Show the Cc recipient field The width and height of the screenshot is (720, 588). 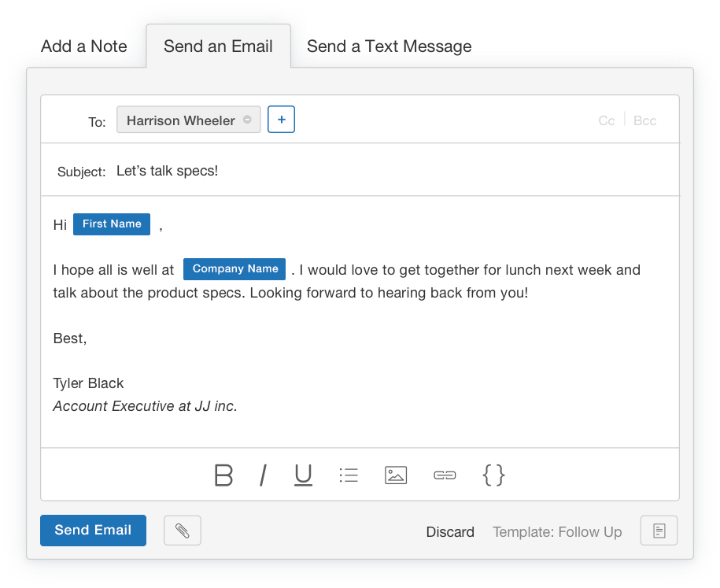(x=606, y=120)
